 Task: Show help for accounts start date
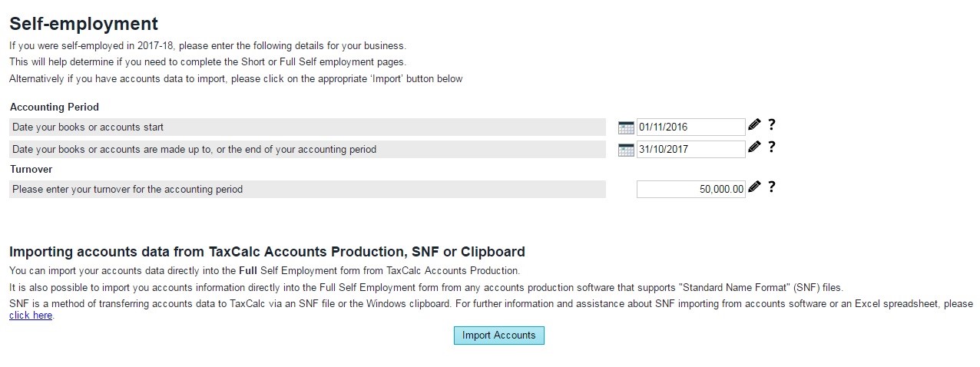point(772,124)
